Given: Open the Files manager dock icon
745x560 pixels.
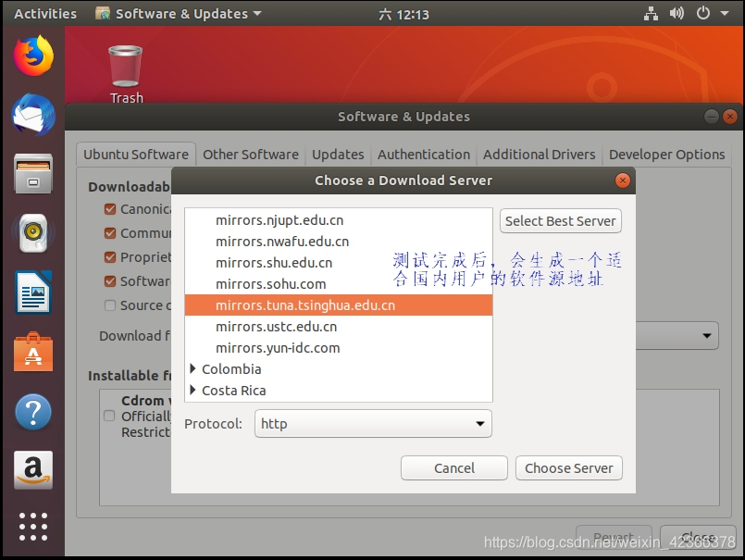Looking at the screenshot, I should [33, 173].
